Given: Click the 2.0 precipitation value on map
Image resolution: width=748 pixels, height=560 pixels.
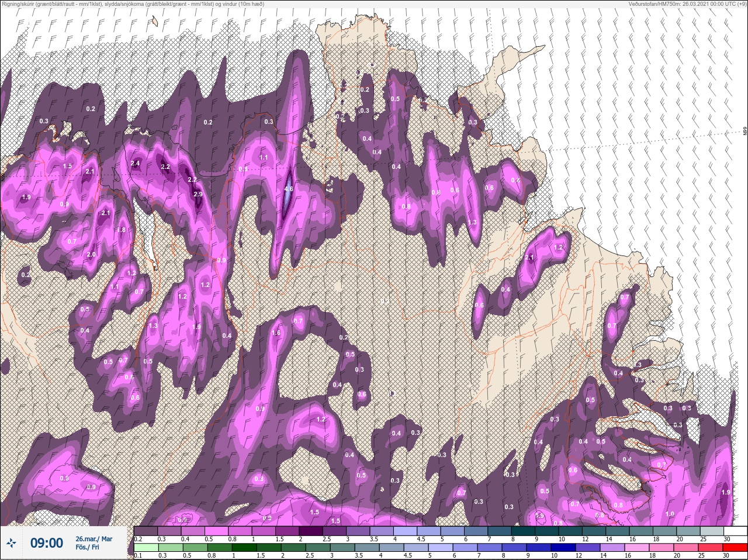Looking at the screenshot, I should (91, 255).
